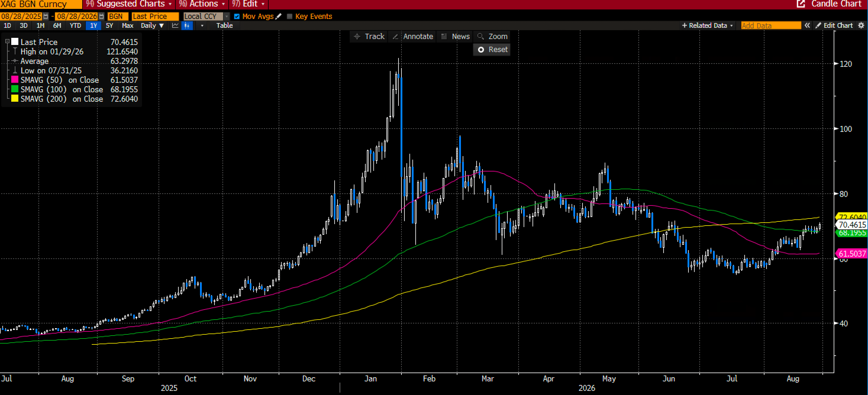868x395 pixels.
Task: Click the plus icon beside Related Data
Action: point(684,25)
